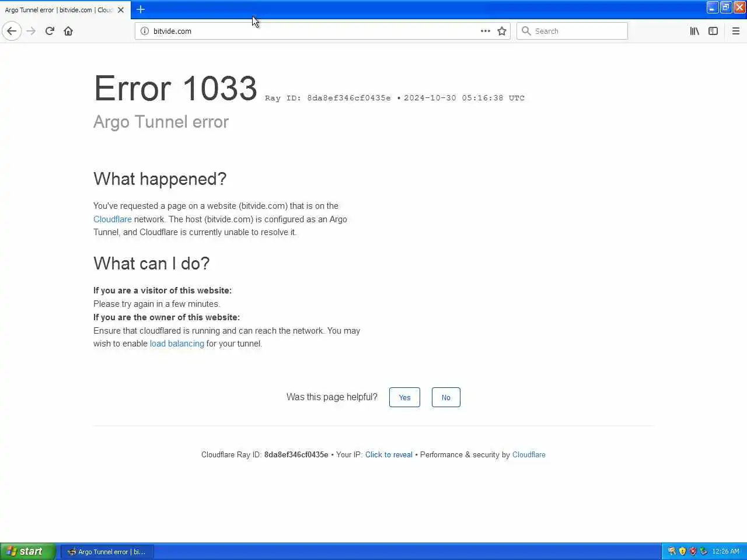Click the Error 1033 heading
This screenshot has width=747, height=560.
point(176,89)
